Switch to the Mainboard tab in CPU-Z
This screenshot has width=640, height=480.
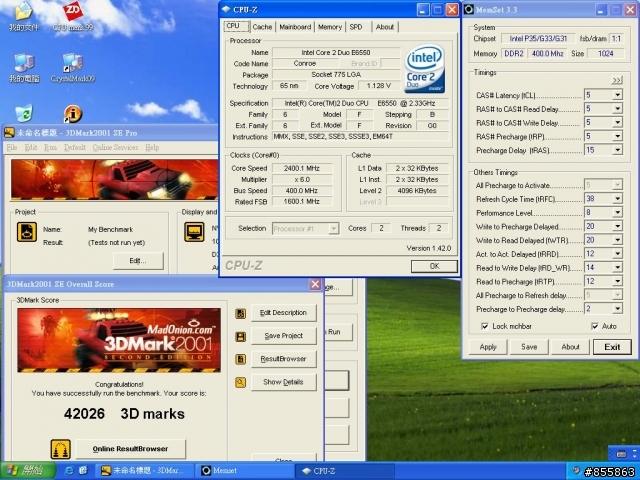(294, 27)
